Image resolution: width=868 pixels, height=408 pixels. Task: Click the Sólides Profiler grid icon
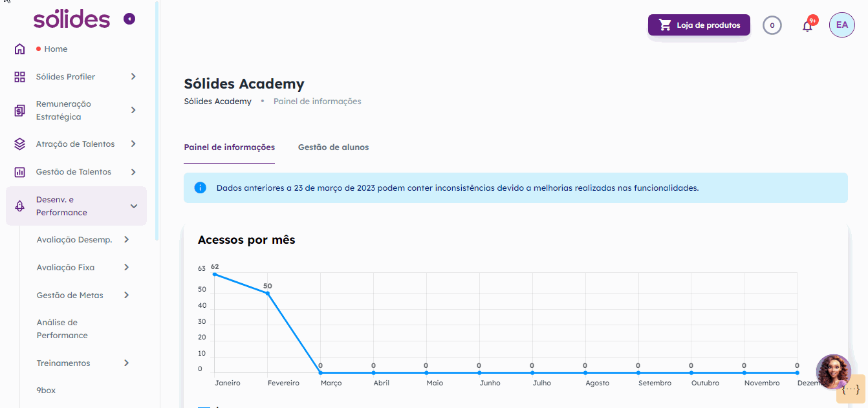click(x=19, y=77)
